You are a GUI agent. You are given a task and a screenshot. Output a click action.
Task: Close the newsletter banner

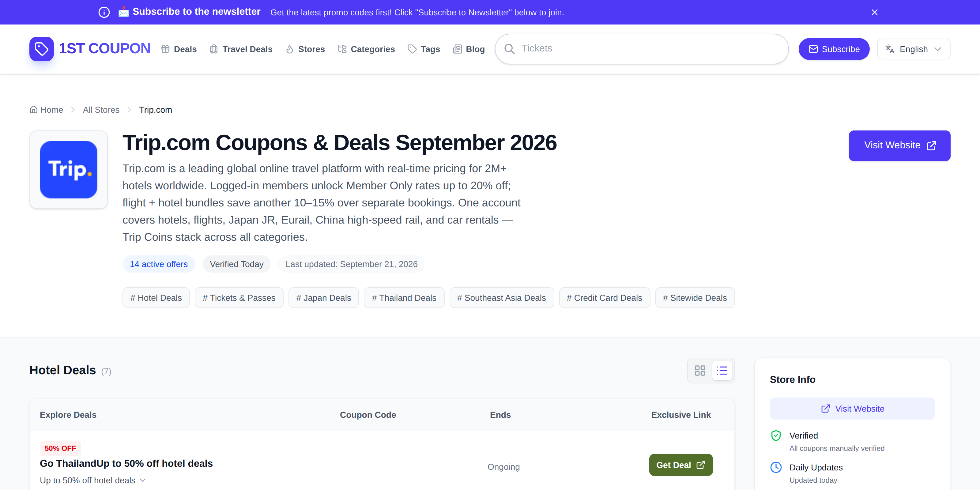[x=875, y=12]
